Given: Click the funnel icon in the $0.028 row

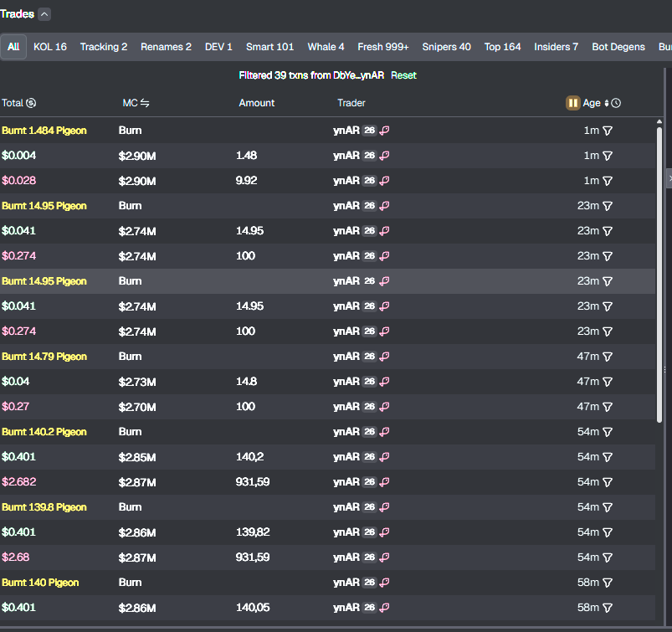Looking at the screenshot, I should (x=608, y=181).
